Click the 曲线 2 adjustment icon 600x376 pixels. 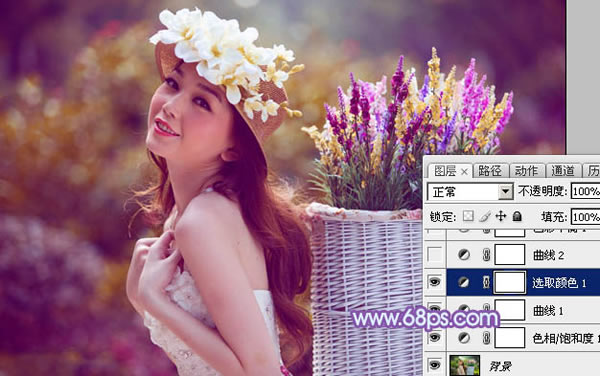pos(464,255)
